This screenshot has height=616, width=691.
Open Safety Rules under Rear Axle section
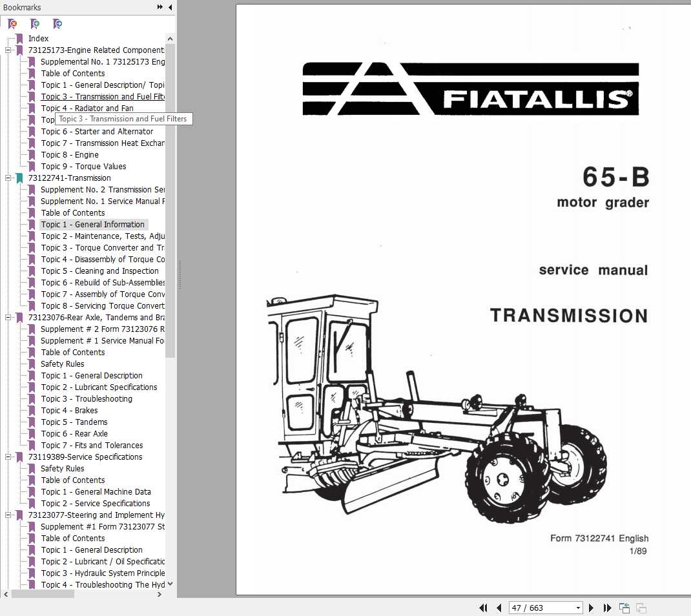point(62,364)
